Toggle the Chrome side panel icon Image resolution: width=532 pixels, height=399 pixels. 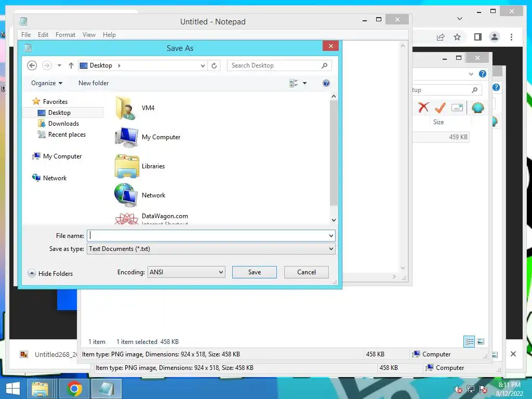coord(478,37)
